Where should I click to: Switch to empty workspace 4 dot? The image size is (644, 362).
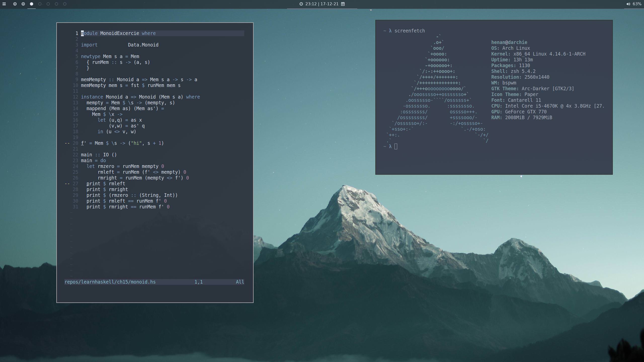click(x=40, y=4)
